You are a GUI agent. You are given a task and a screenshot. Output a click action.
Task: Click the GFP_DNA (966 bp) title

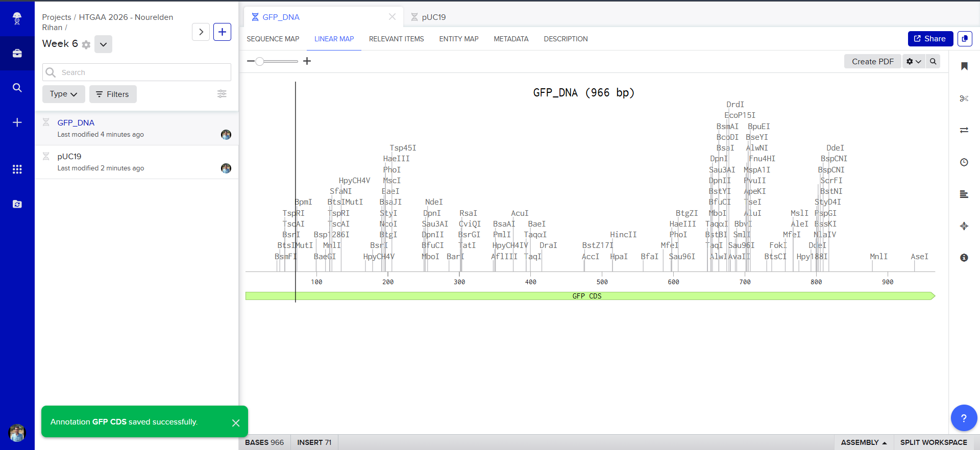click(x=583, y=93)
